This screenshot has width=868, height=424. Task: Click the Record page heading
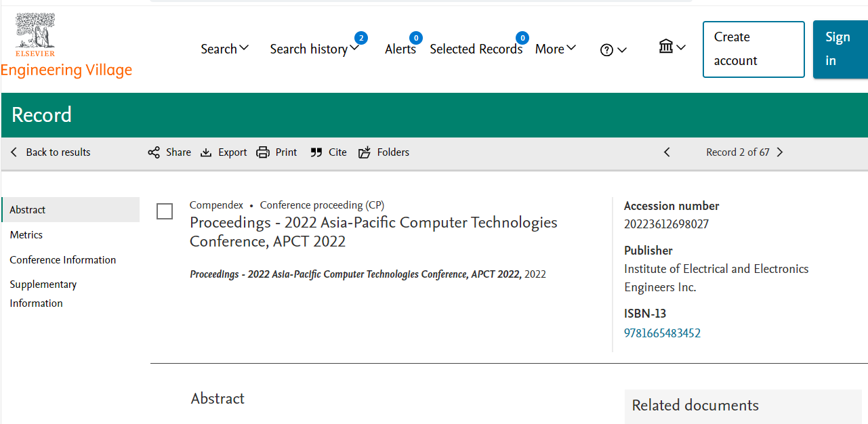[41, 115]
